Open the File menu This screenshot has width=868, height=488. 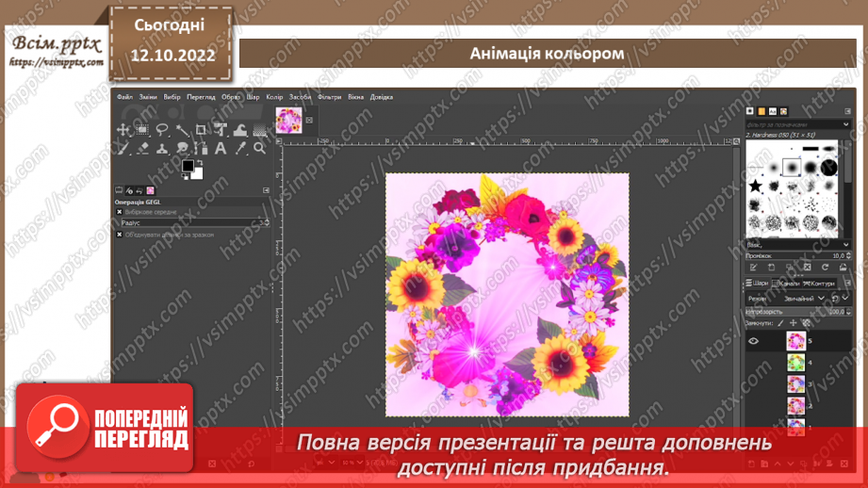pyautogui.click(x=124, y=97)
